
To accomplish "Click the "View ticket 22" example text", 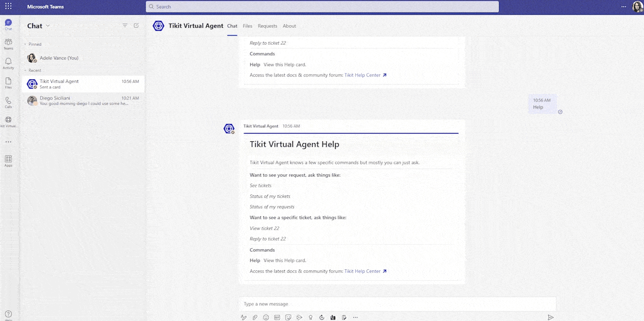I will click(265, 229).
